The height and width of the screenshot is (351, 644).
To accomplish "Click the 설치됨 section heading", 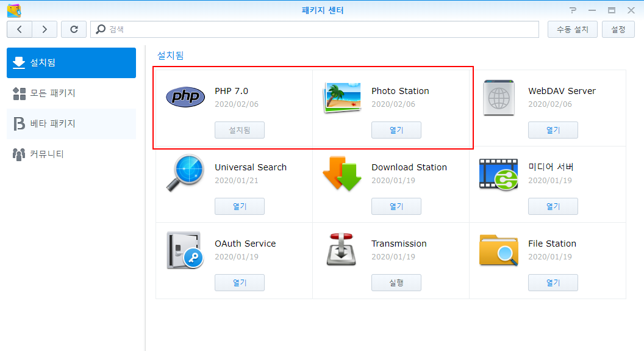I will (170, 56).
